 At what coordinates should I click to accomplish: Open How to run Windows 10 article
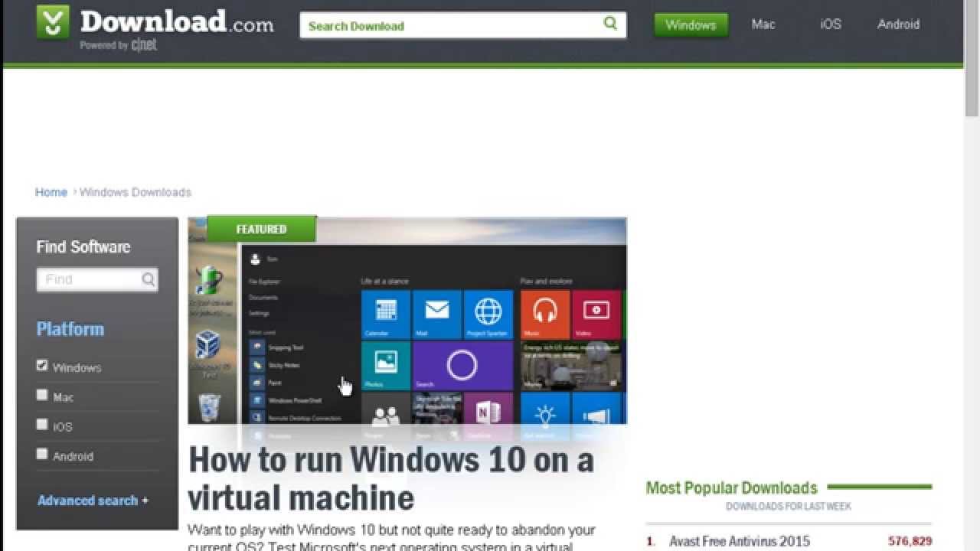(x=391, y=478)
